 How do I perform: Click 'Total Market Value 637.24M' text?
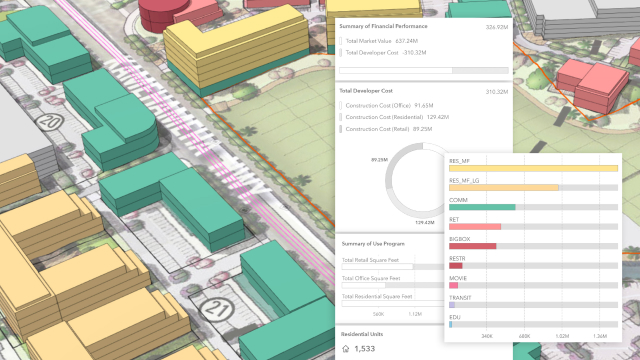382,41
